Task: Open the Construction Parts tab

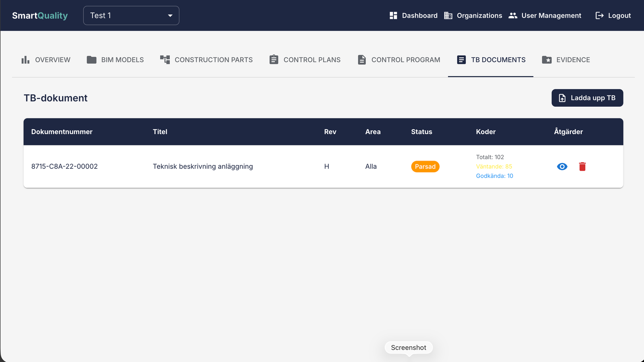Action: pos(206,60)
